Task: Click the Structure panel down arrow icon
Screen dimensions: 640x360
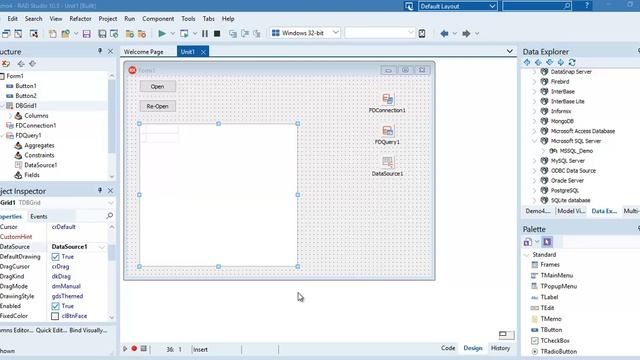Action: (33, 64)
